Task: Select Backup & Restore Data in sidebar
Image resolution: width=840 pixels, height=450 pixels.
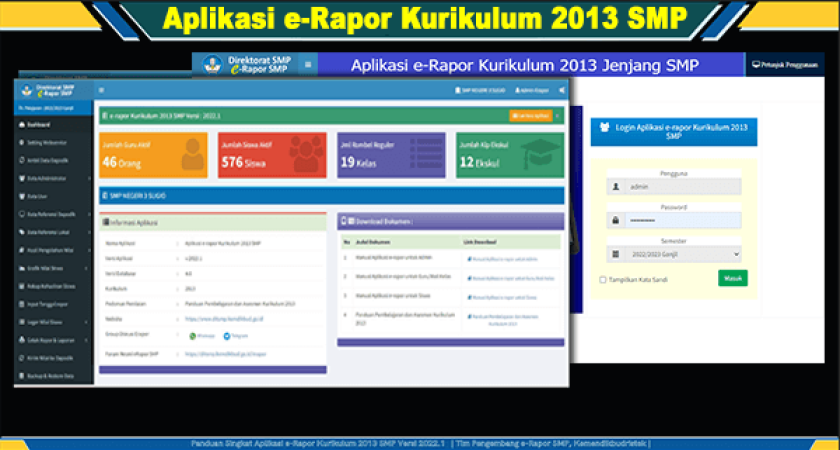Action: click(52, 376)
